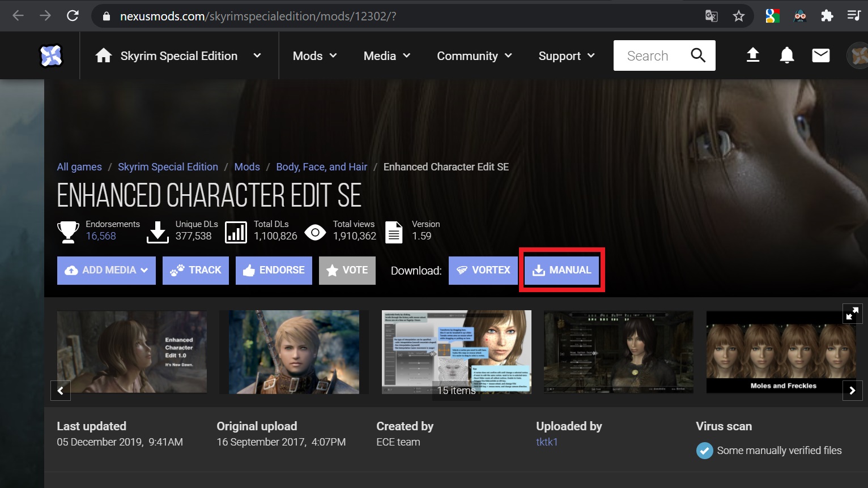Screen dimensions: 868x488
Task: Open the upload icon in header
Action: coord(752,55)
